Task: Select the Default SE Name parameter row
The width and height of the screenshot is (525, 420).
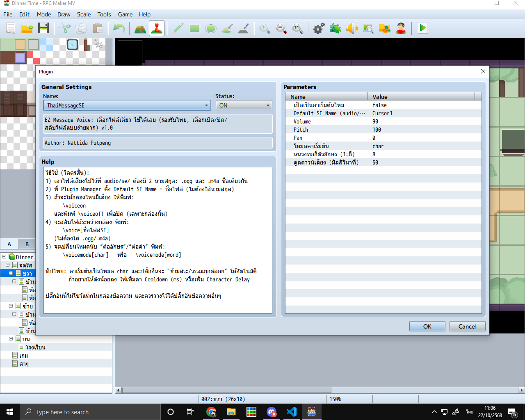Action: 383,113
